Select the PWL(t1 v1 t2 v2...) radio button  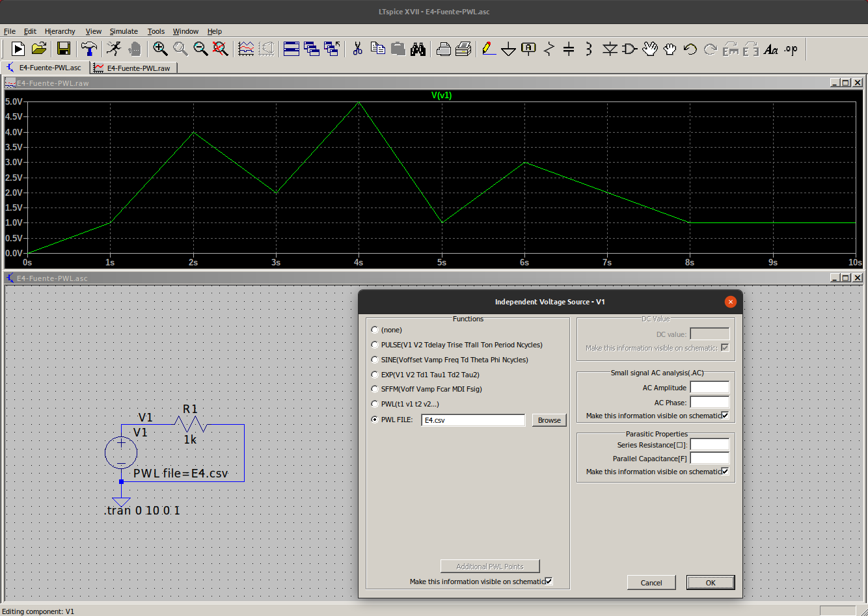click(375, 404)
